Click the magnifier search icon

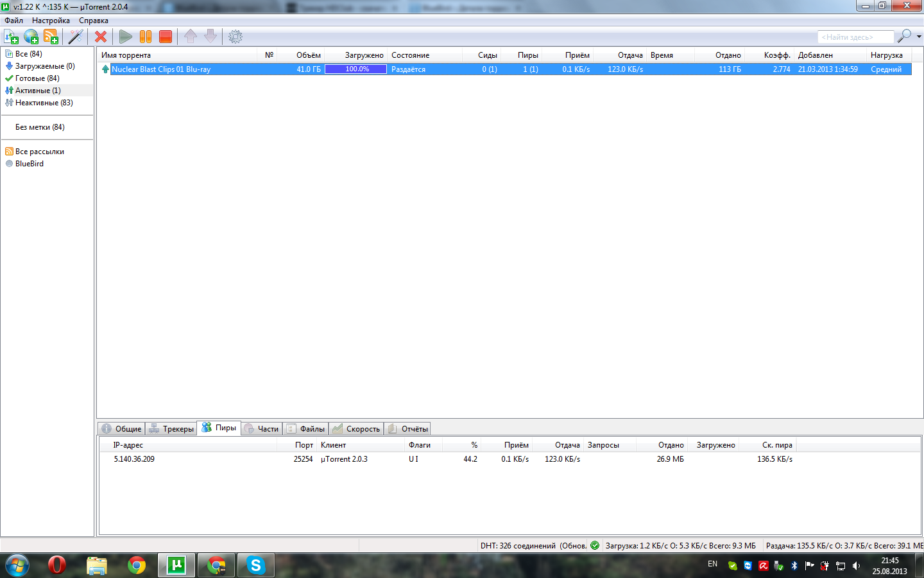[x=904, y=36]
